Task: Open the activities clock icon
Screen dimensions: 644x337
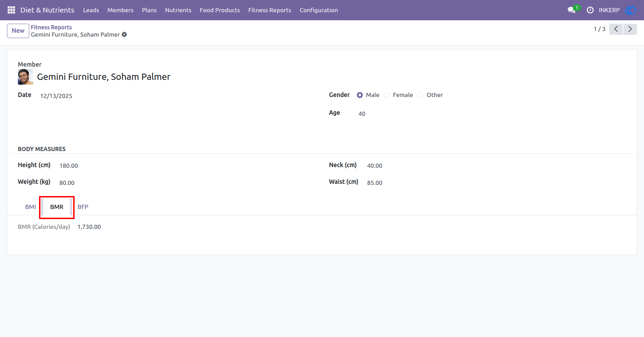Action: click(590, 10)
